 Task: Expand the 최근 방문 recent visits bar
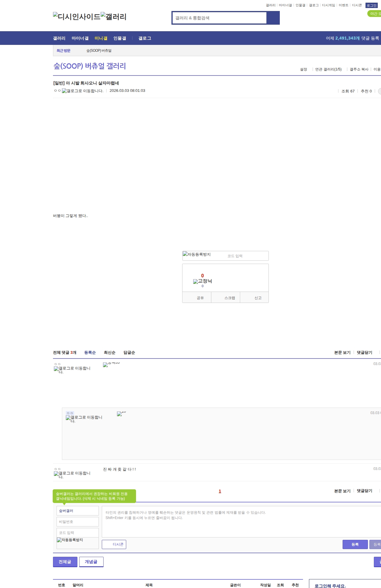[x=63, y=51]
